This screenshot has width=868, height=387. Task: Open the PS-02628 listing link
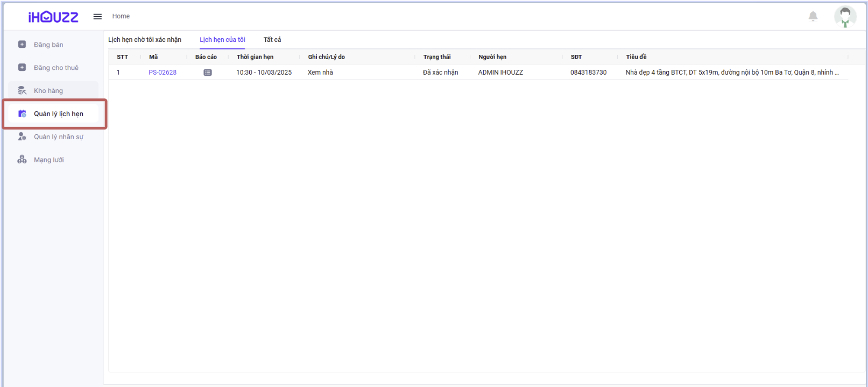tap(163, 73)
